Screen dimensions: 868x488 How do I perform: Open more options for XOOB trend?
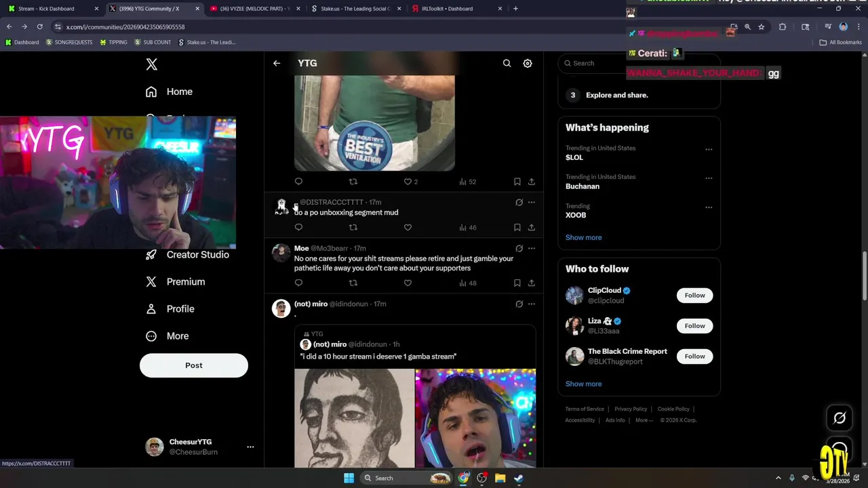[x=709, y=207]
